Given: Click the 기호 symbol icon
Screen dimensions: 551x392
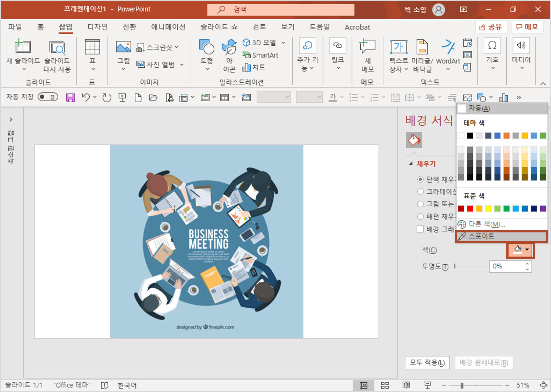Looking at the screenshot, I should 492,46.
